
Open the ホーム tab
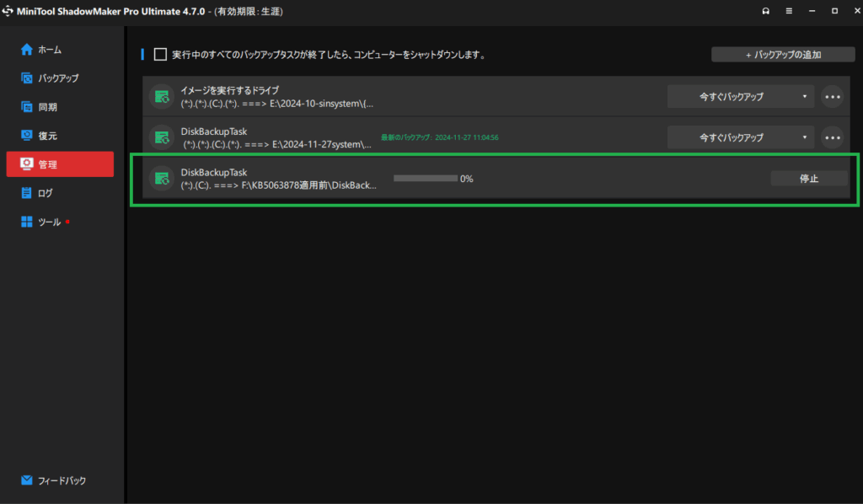click(x=60, y=50)
